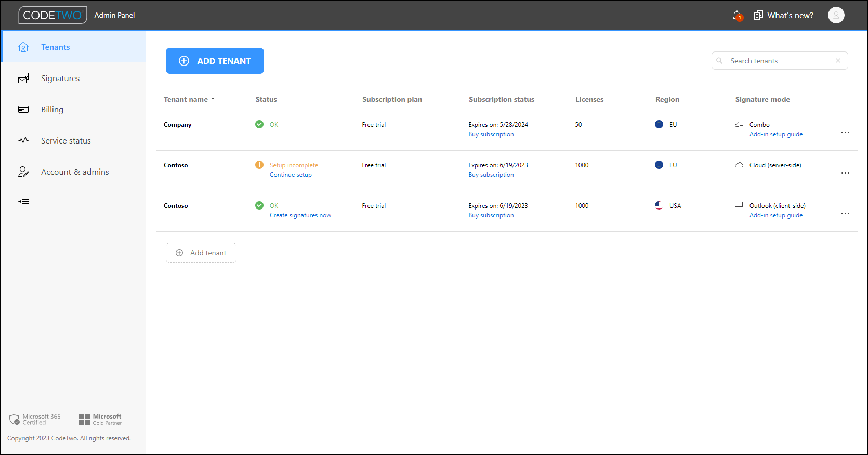Click the CodeTwo logo
Viewport: 868px width, 455px height.
[x=52, y=15]
